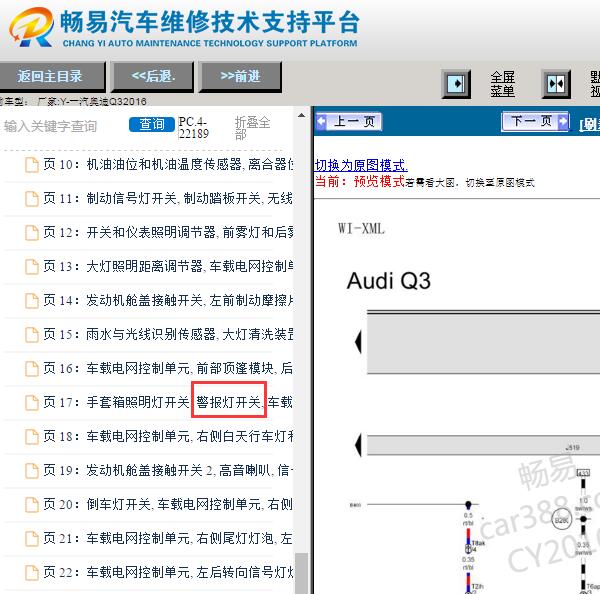Viewport: 600px width, 594px height.
Task: Click 折叠全部 to collapse all
Action: click(252, 128)
